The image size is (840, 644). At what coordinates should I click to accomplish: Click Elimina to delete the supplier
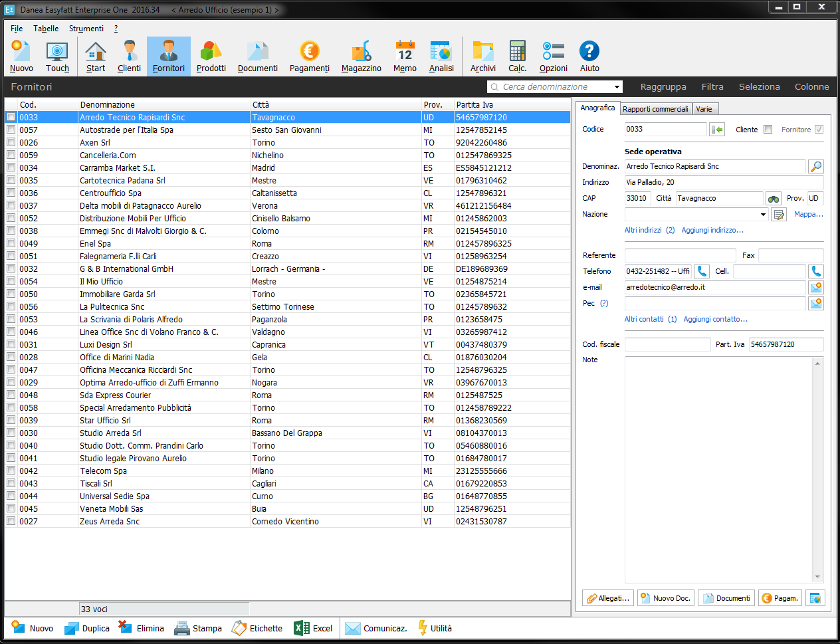[141, 628]
